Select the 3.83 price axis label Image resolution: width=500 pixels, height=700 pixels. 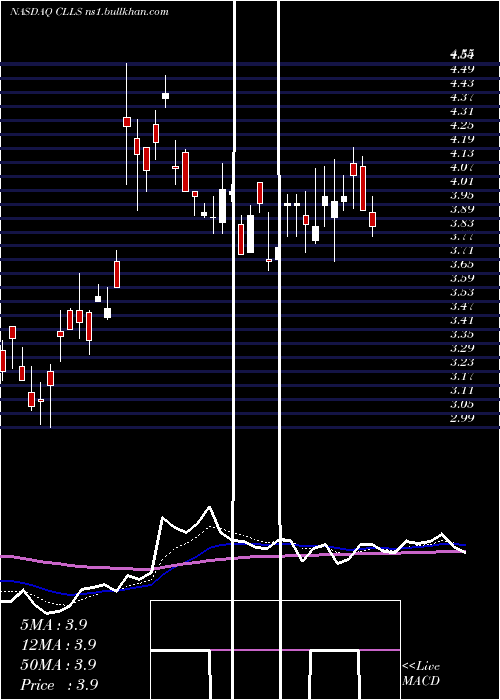[462, 223]
